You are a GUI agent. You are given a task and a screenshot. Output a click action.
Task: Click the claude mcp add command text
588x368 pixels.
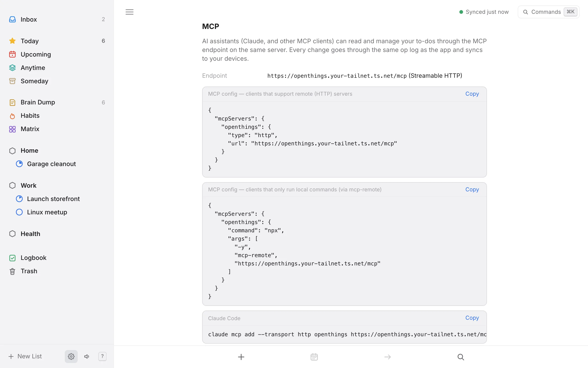coord(347,334)
